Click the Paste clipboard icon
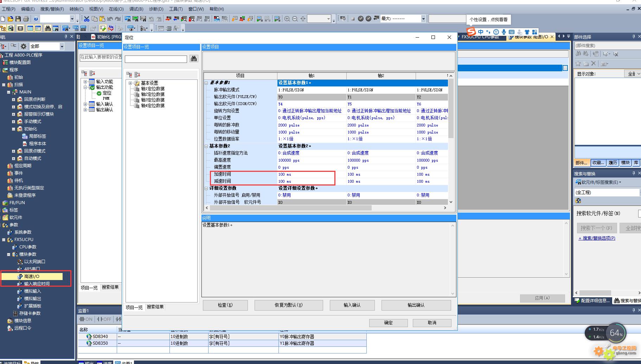 point(102,19)
